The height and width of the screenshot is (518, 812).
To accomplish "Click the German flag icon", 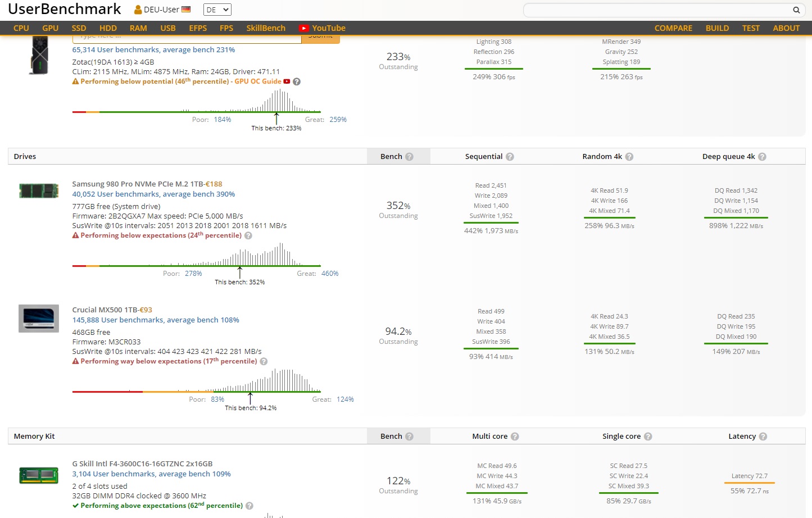I will click(186, 10).
